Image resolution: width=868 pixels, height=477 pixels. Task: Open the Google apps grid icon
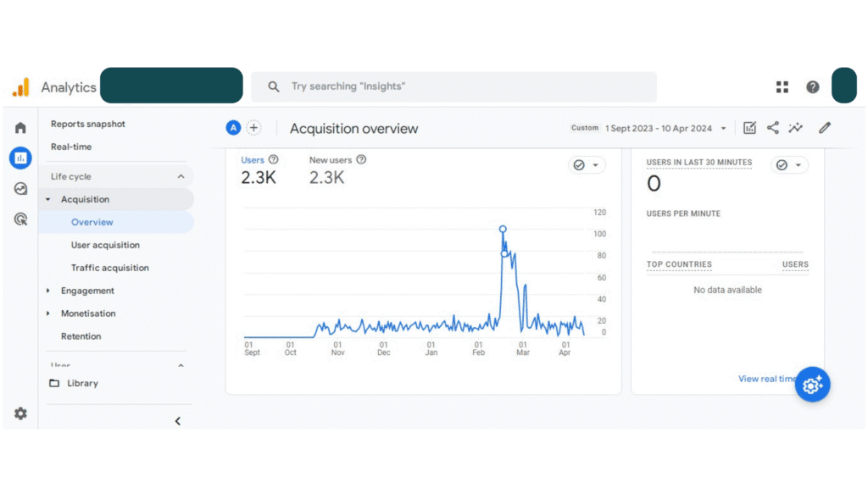pos(782,87)
